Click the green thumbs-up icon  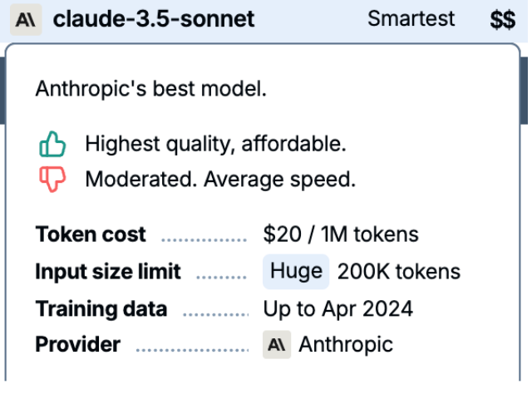pos(52,144)
